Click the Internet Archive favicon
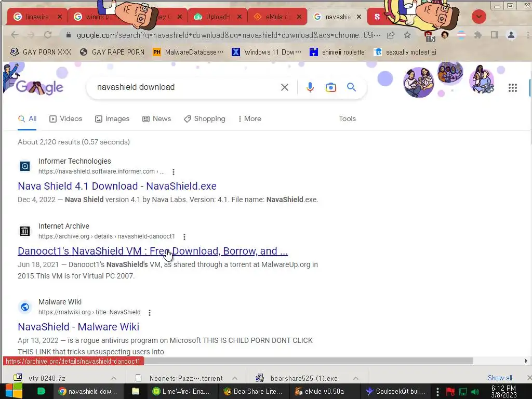The image size is (532, 399). click(25, 231)
